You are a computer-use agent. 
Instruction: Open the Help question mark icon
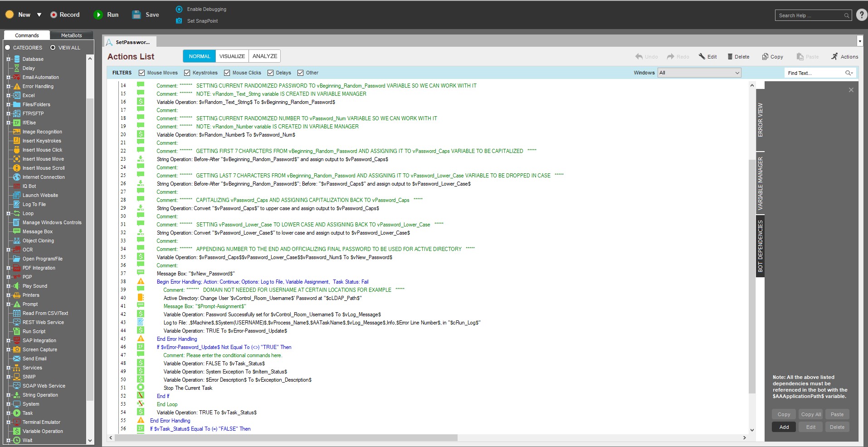coord(862,15)
